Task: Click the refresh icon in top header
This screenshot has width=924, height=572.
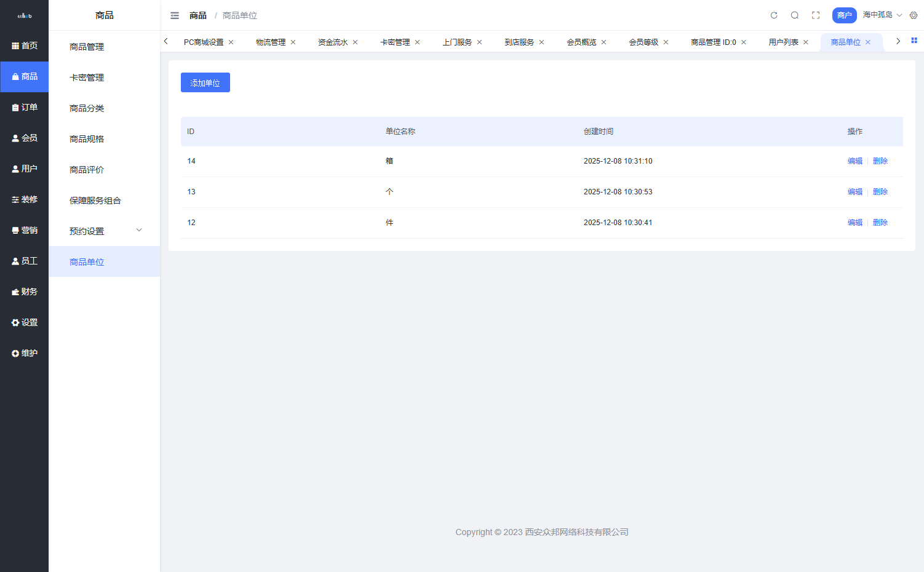Action: click(x=774, y=15)
